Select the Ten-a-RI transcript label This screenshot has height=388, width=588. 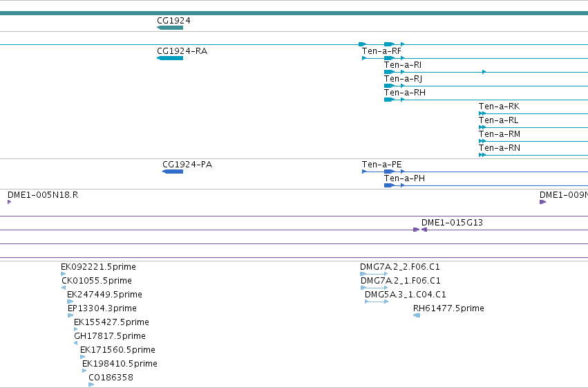[x=403, y=65]
